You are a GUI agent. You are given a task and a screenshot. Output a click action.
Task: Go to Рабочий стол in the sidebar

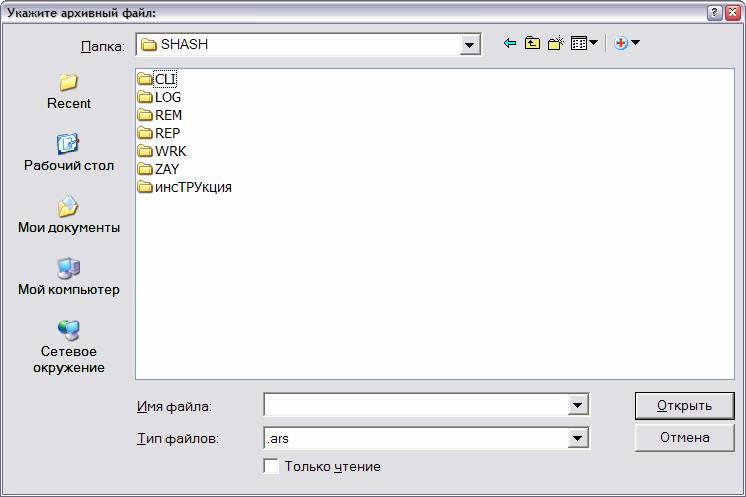coord(69,153)
